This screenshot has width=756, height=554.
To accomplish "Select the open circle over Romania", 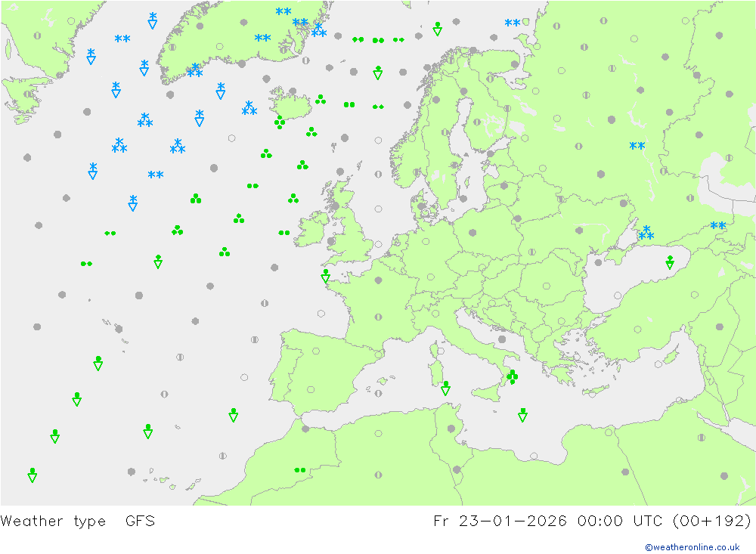I will (x=547, y=286).
